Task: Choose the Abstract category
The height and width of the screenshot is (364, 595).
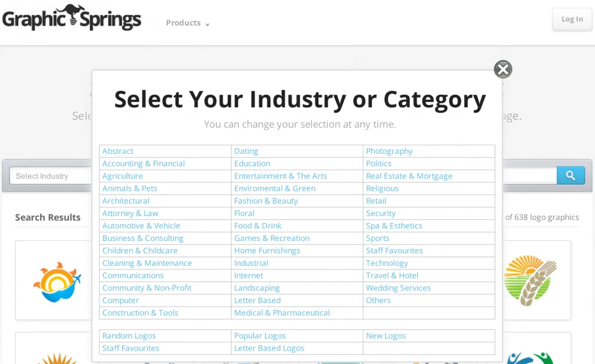Action: (x=118, y=151)
